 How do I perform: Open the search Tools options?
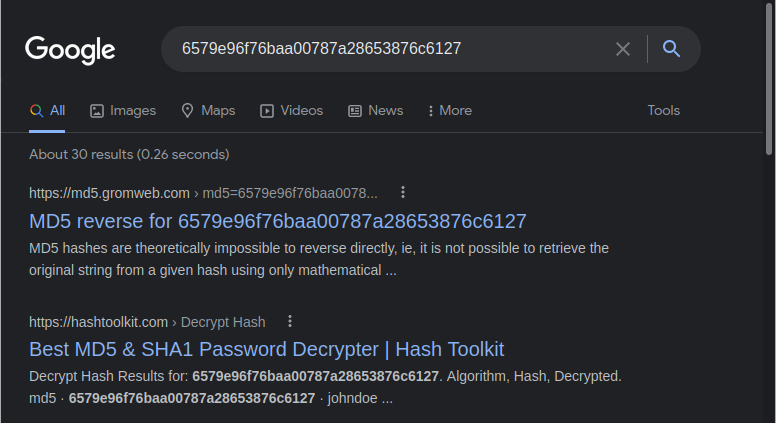tap(663, 111)
